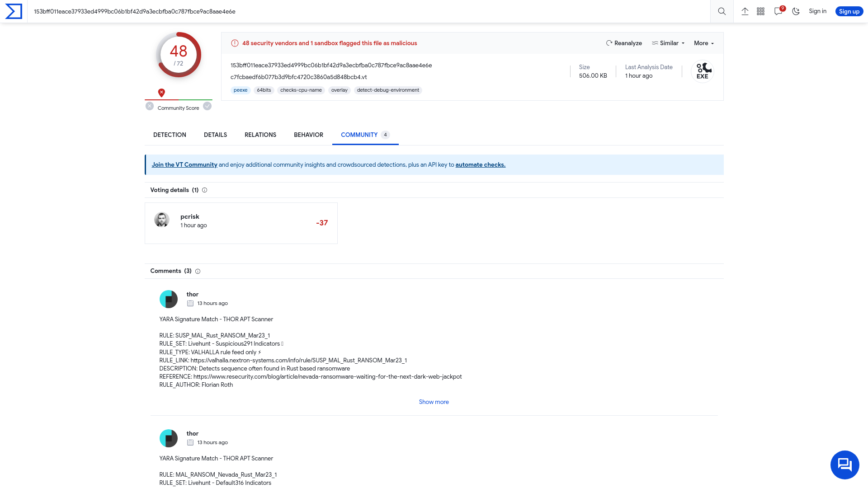Open the pcrisk user profile name
Viewport: 868px width, 488px height.
190,217
